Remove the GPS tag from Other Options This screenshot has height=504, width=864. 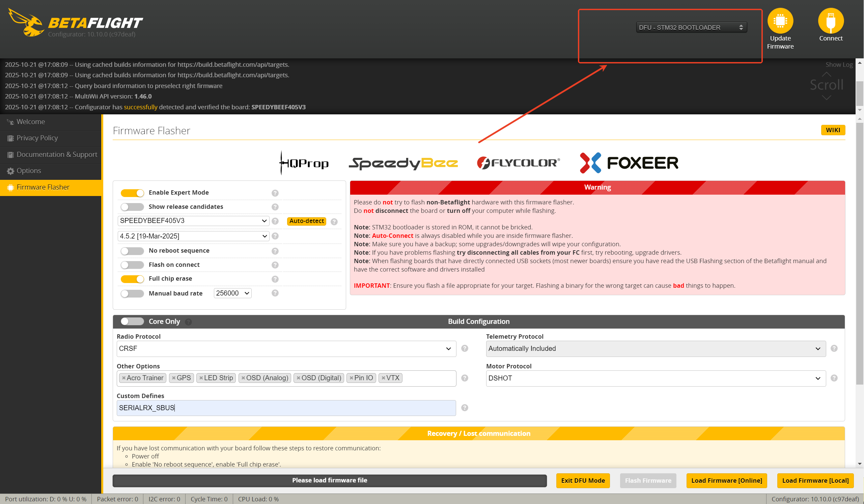[x=174, y=378]
